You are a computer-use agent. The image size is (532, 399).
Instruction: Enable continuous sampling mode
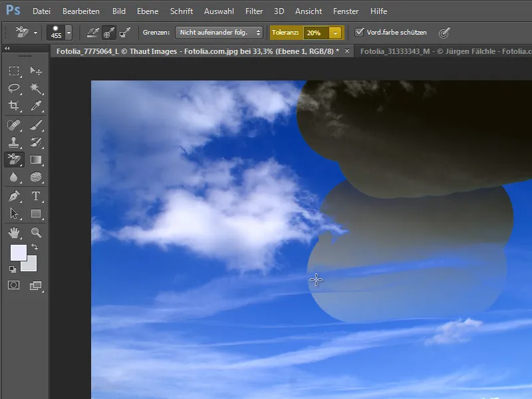[x=92, y=33]
